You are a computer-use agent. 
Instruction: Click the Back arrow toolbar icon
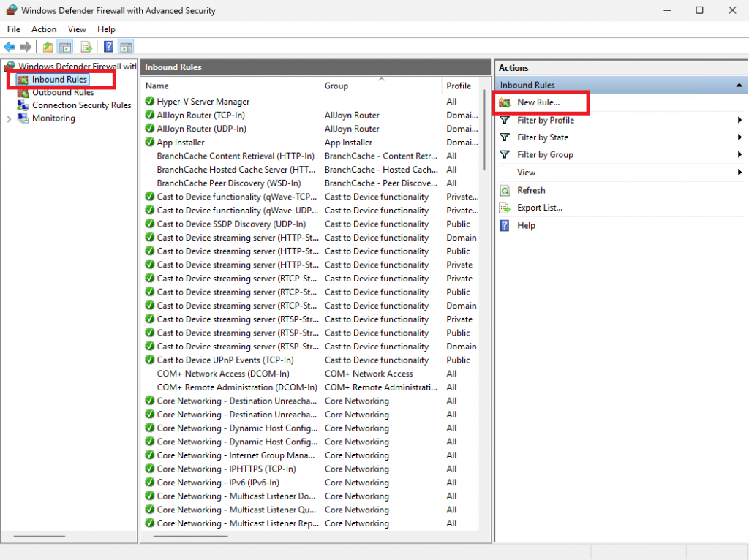pos(10,47)
